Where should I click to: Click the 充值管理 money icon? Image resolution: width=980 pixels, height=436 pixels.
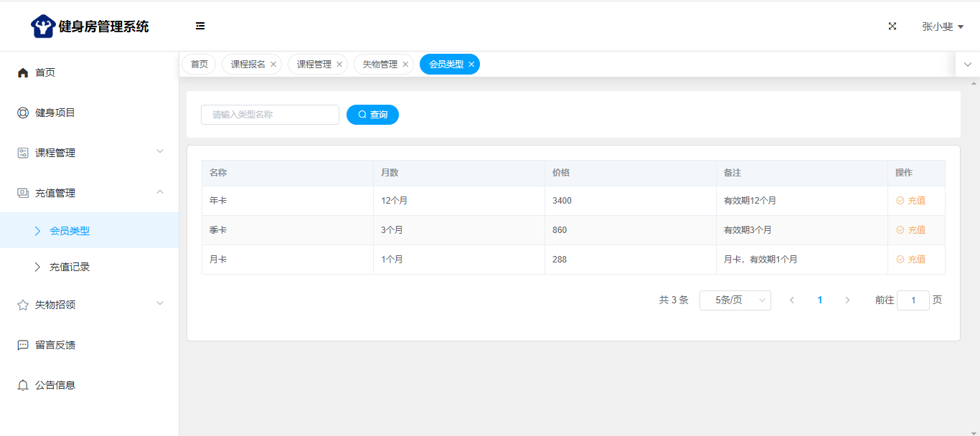click(23, 193)
